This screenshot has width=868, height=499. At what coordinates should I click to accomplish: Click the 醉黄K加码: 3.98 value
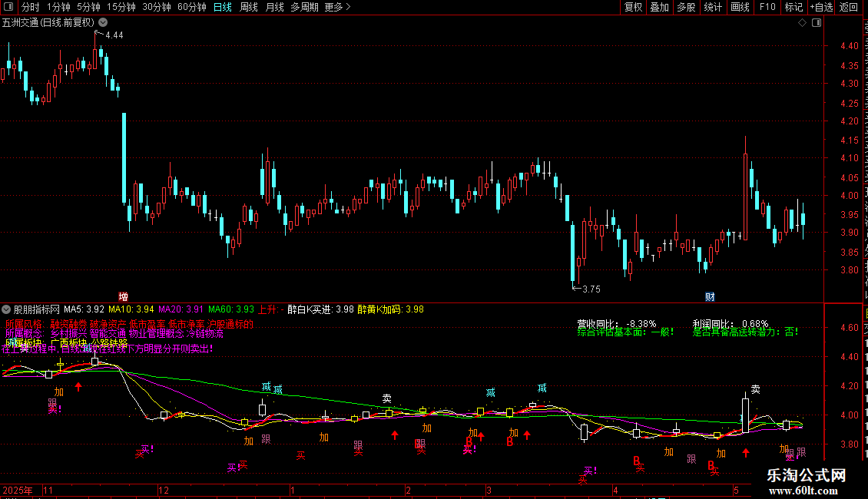pos(390,309)
